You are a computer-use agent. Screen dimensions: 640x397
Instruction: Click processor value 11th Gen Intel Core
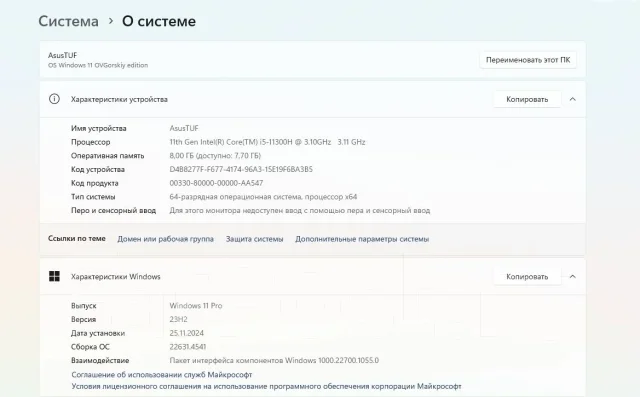coord(267,142)
